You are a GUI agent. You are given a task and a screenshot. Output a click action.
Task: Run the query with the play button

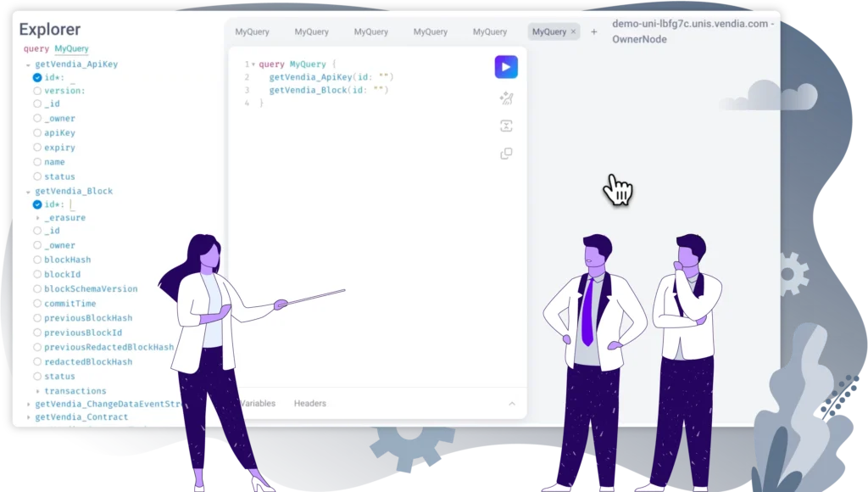click(506, 67)
